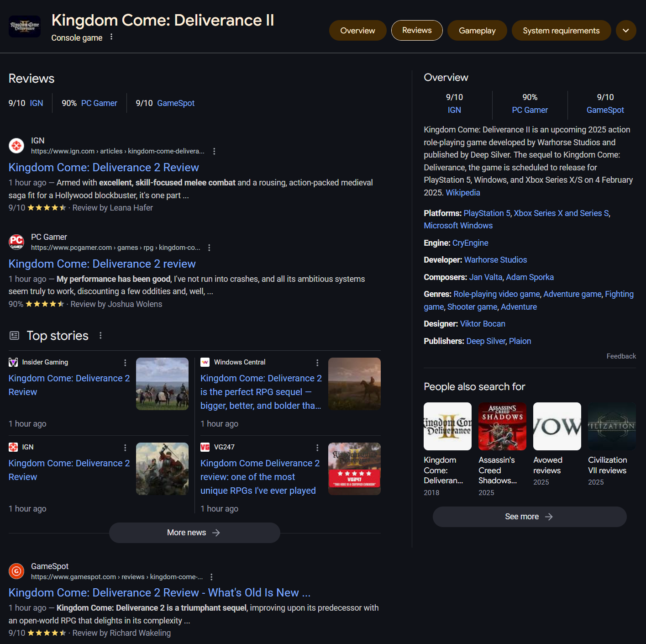Open Shooter game genre link

click(x=472, y=307)
